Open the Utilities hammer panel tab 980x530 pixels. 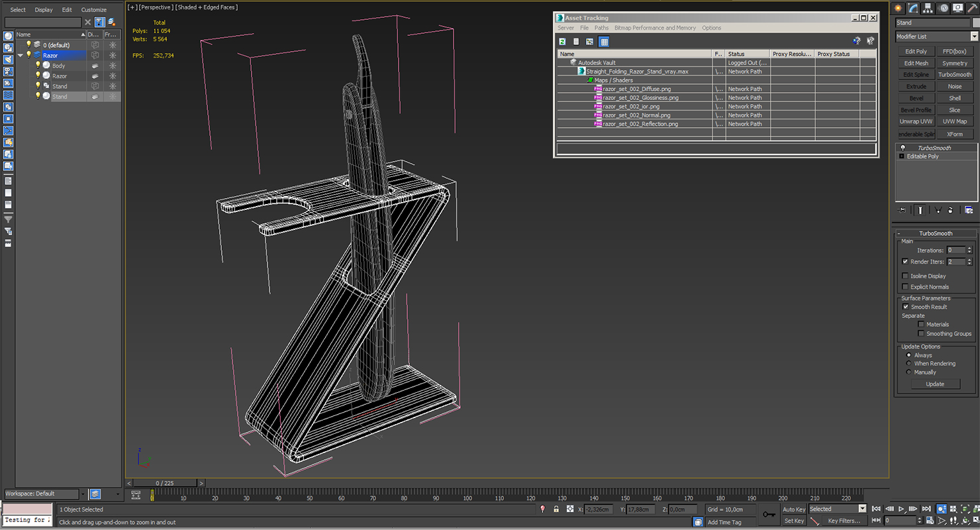[x=973, y=8]
